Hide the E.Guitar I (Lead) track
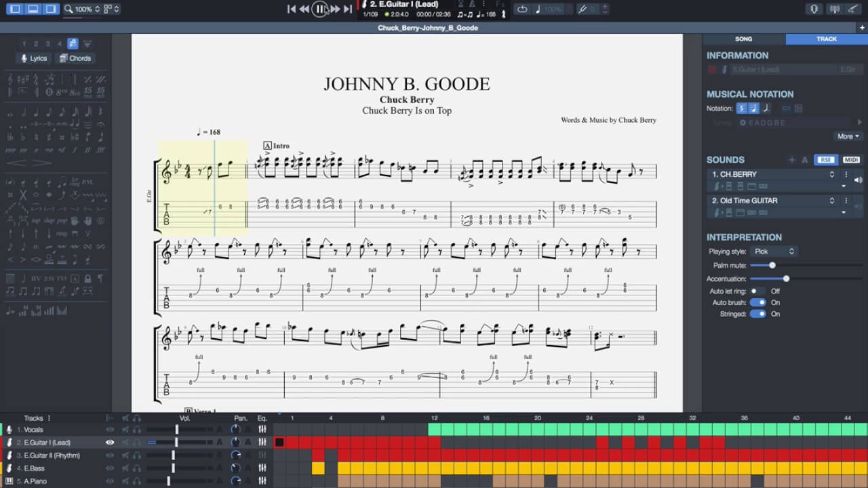868x488 pixels. [110, 442]
